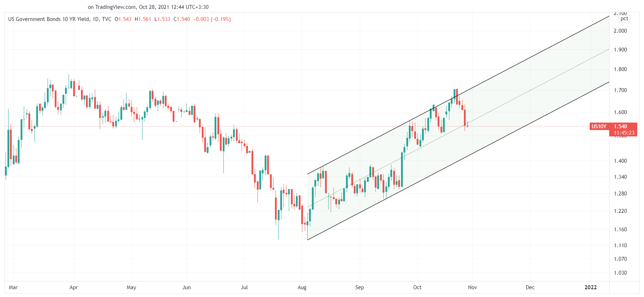Click the Mar label on time axis
The height and width of the screenshot is (297, 644).
tap(13, 287)
